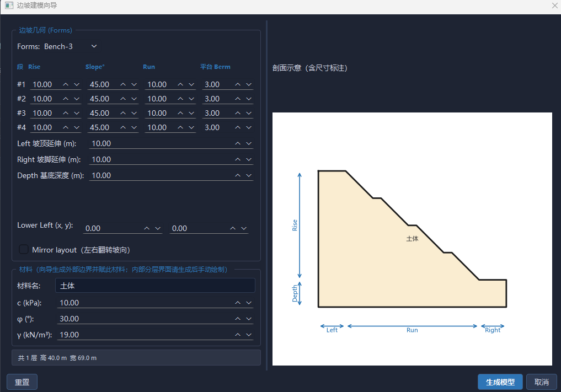
Task: Click the 材料名 text field
Action: click(155, 286)
